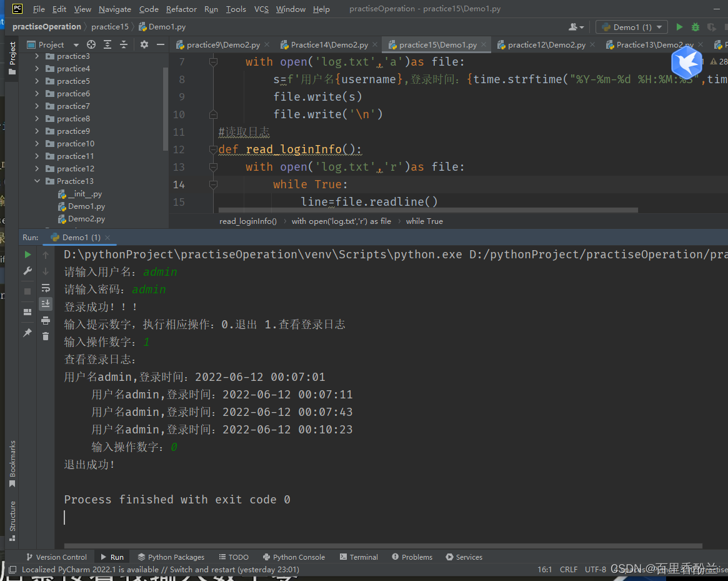Image resolution: width=728 pixels, height=581 pixels.
Task: Expand the practice3 folder
Action: coord(37,56)
